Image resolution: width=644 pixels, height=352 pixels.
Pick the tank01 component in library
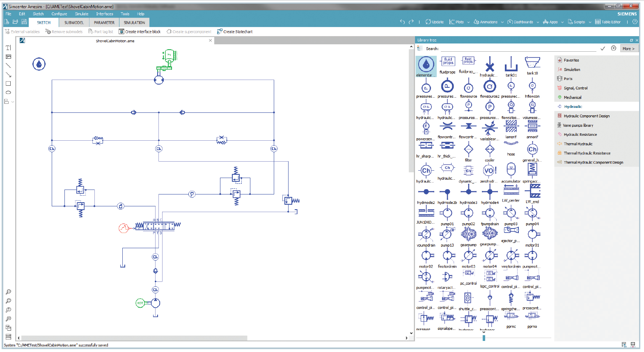[x=511, y=66]
